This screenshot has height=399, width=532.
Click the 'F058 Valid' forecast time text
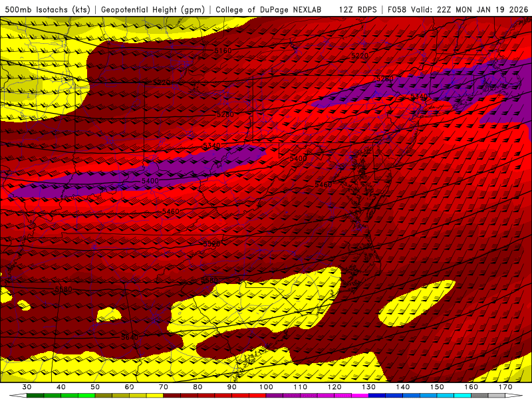click(x=407, y=9)
